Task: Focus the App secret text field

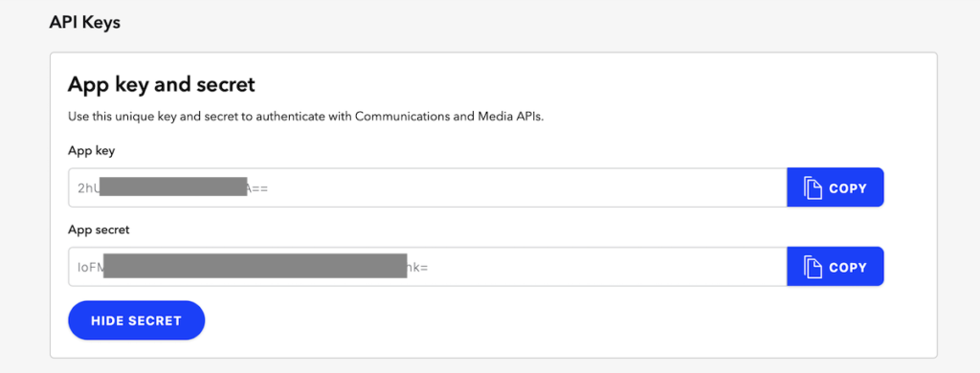Action: pyautogui.click(x=428, y=267)
